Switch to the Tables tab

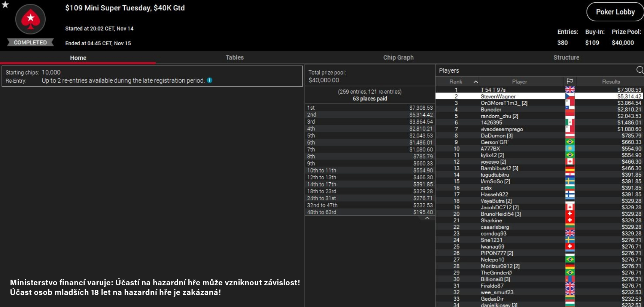234,58
